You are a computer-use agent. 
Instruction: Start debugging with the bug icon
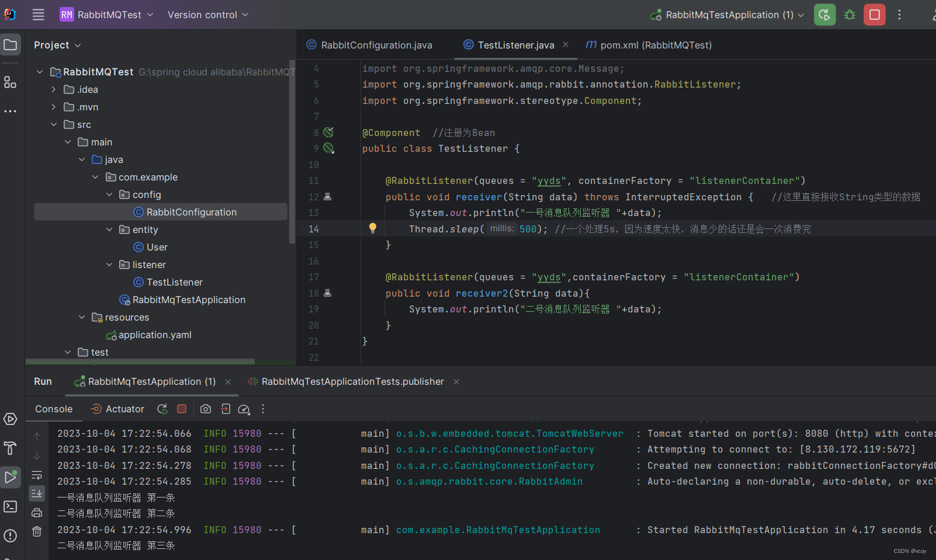point(850,15)
